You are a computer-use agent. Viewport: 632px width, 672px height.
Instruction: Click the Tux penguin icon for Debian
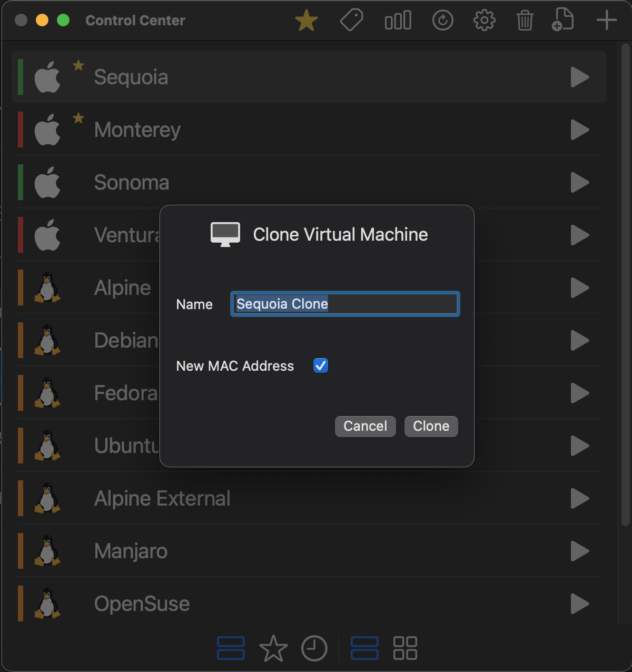point(47,340)
